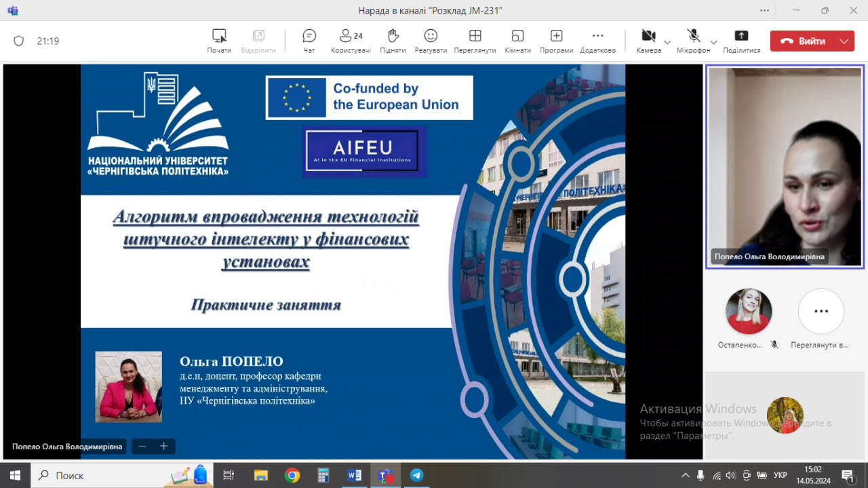Open the dropdown next to Вийти

844,41
